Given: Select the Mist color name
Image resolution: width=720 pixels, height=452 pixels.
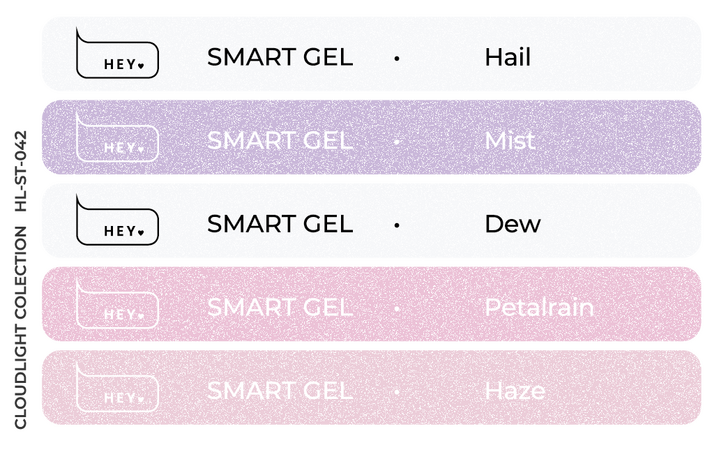Looking at the screenshot, I should pyautogui.click(x=510, y=141).
